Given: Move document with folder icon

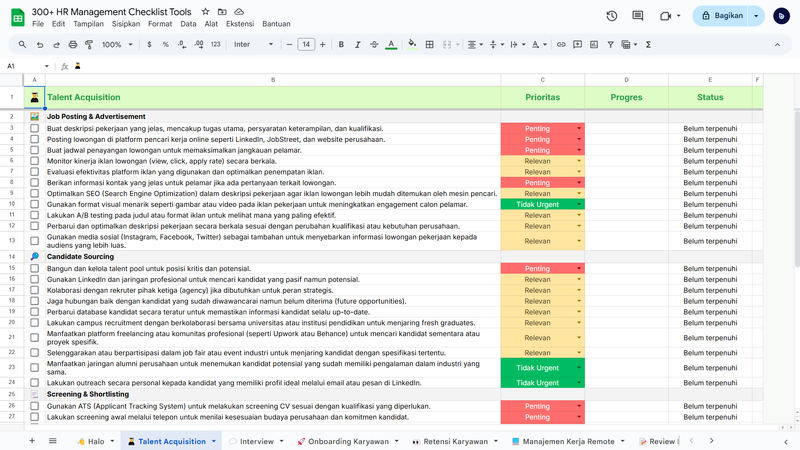Looking at the screenshot, I should point(222,11).
